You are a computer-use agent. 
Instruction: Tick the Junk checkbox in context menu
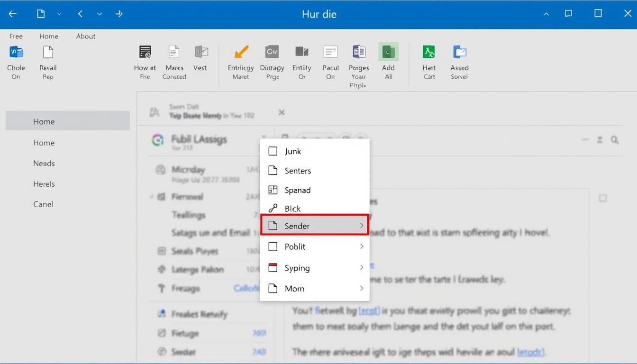(273, 151)
